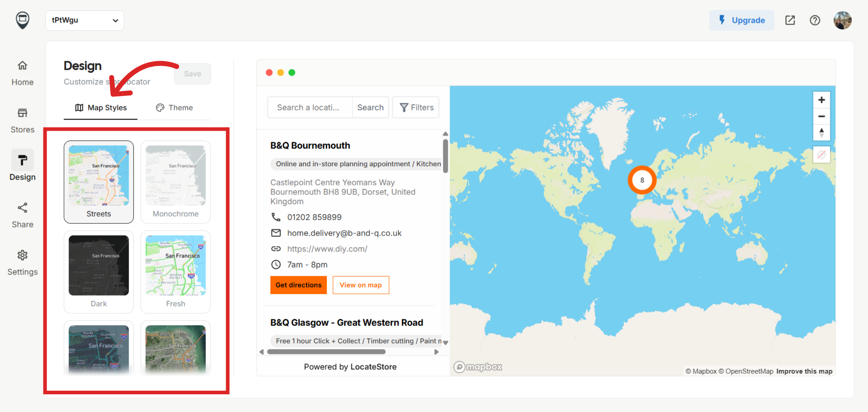Click the phone number 01202 859899
Screen dimensions: 868x412
click(x=314, y=217)
